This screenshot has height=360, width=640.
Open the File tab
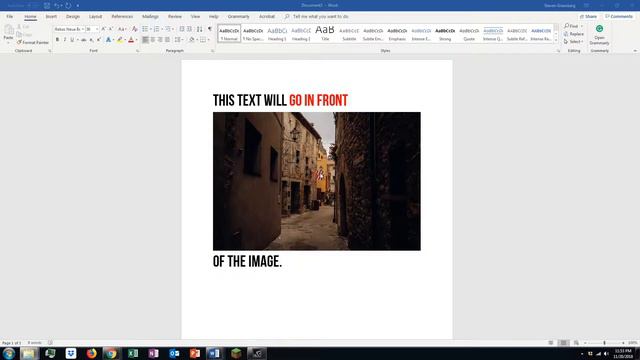click(x=9, y=17)
